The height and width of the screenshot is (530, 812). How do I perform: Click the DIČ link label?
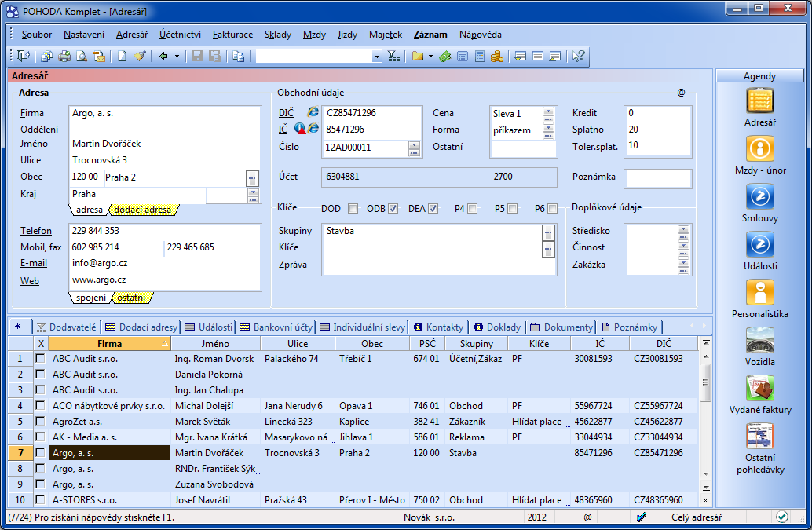coord(286,113)
